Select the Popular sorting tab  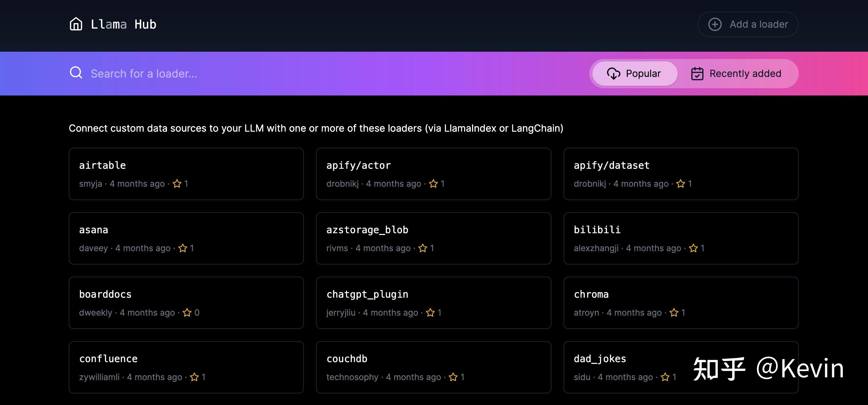[x=634, y=74]
